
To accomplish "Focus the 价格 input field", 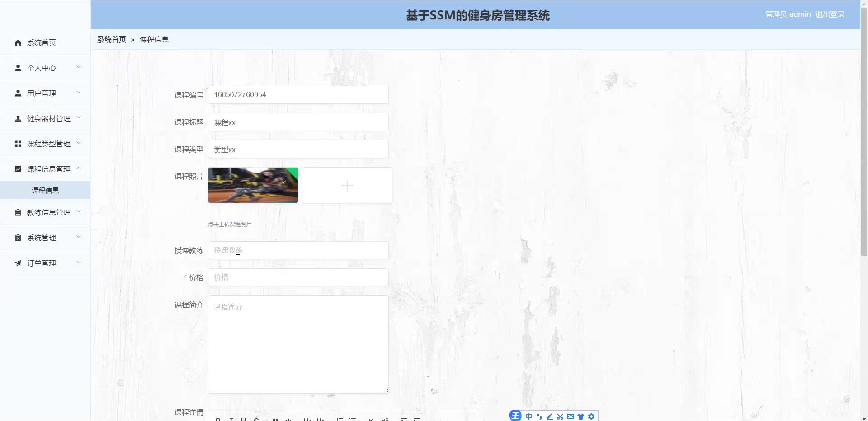I will [298, 277].
